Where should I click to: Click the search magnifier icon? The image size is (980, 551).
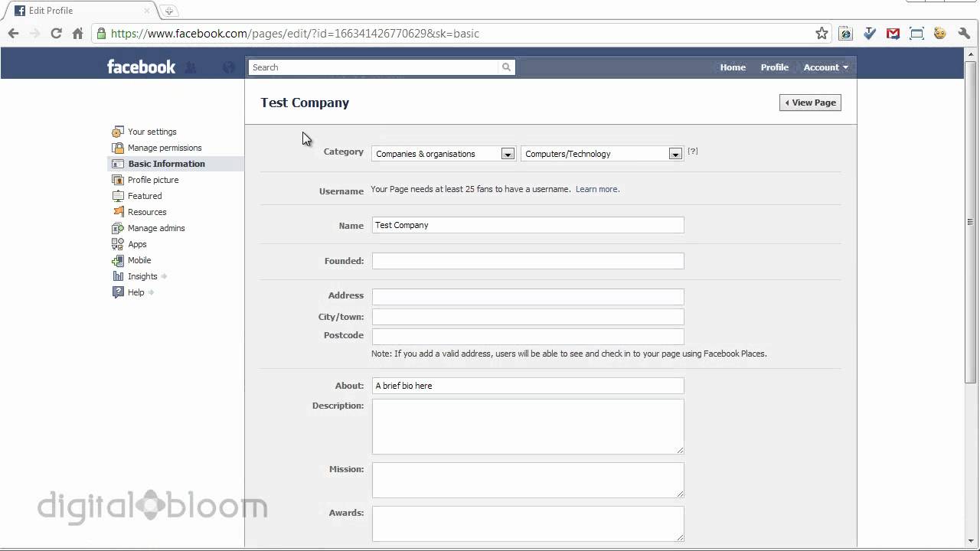(506, 67)
